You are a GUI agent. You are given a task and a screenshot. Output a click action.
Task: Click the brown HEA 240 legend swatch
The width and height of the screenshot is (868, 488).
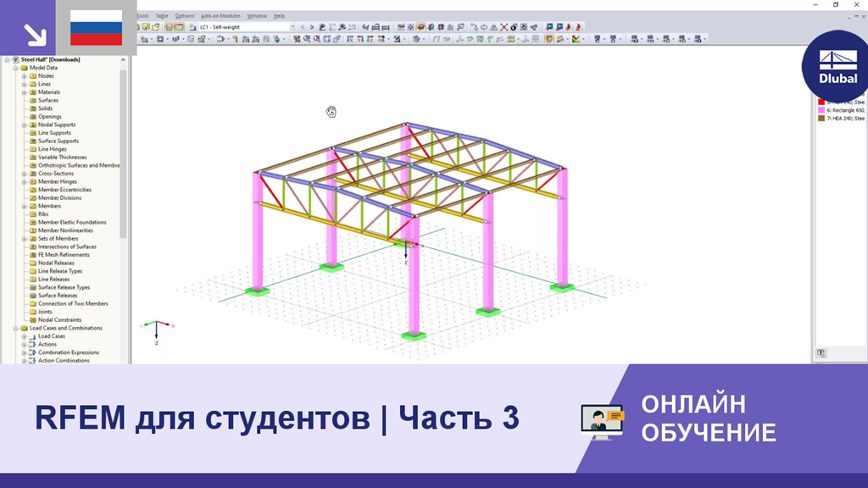[821, 119]
